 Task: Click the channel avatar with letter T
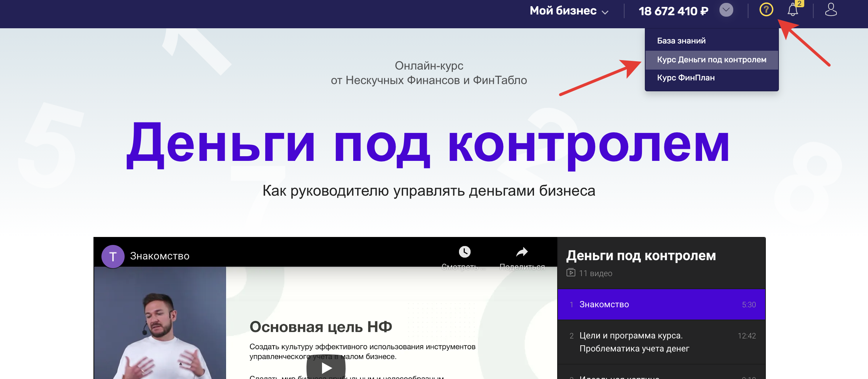[x=113, y=257]
